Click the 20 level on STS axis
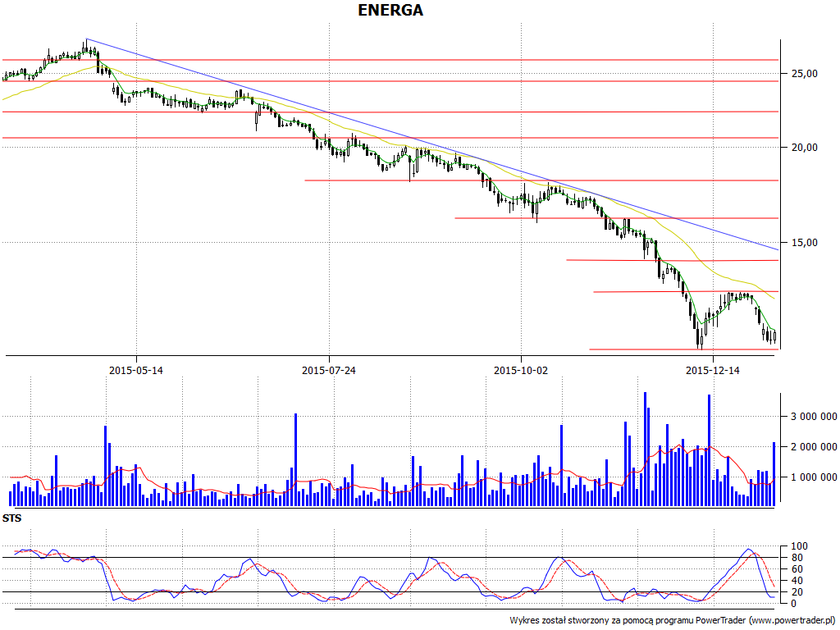The image size is (840, 630). pos(797,592)
